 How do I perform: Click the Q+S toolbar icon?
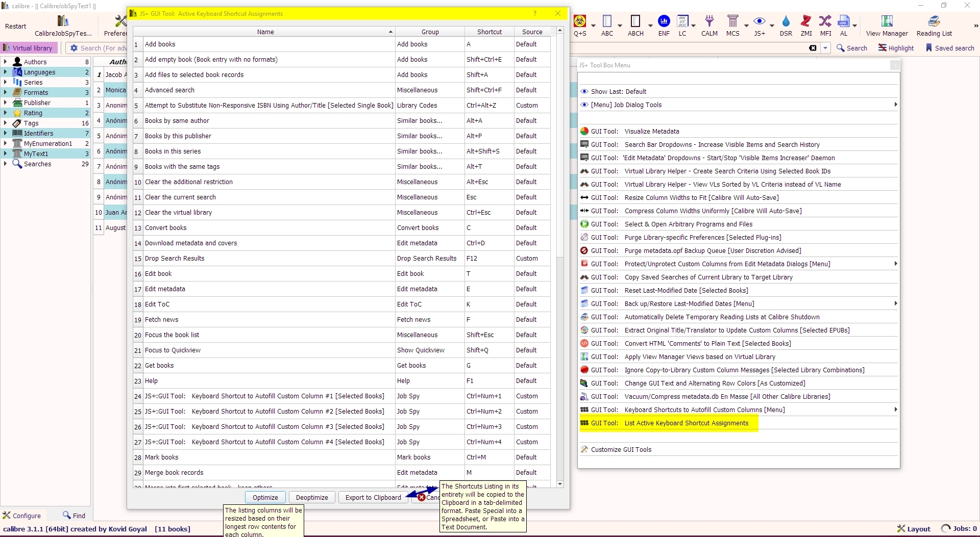coord(580,21)
